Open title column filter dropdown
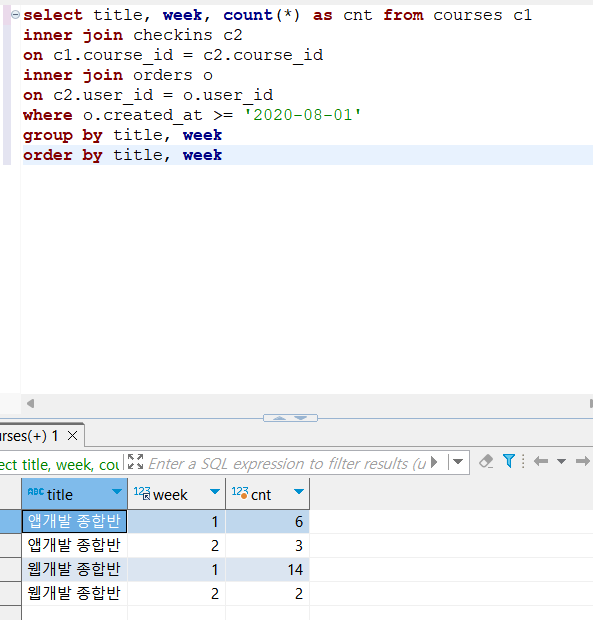The image size is (593, 620). (x=117, y=491)
